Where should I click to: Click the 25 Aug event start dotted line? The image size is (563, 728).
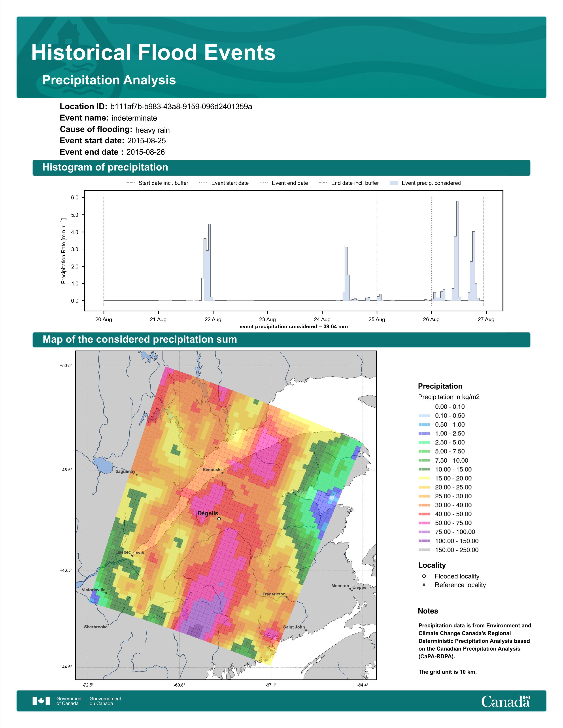tap(377, 250)
